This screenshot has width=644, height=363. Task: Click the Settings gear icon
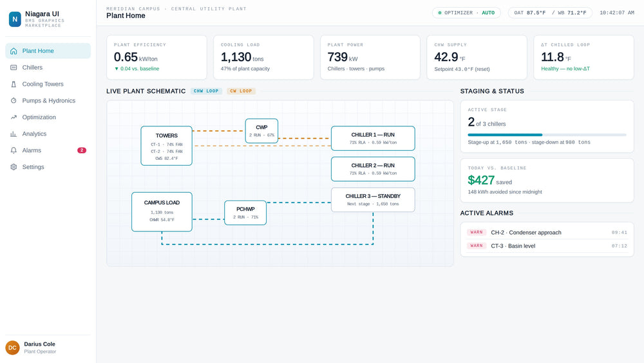pyautogui.click(x=14, y=167)
